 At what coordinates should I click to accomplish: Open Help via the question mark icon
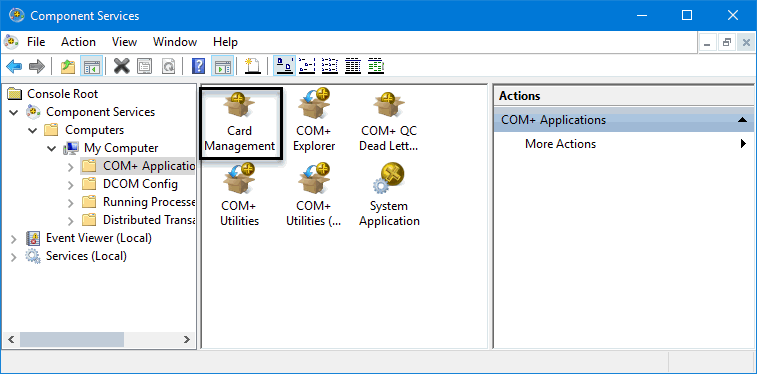[x=198, y=66]
